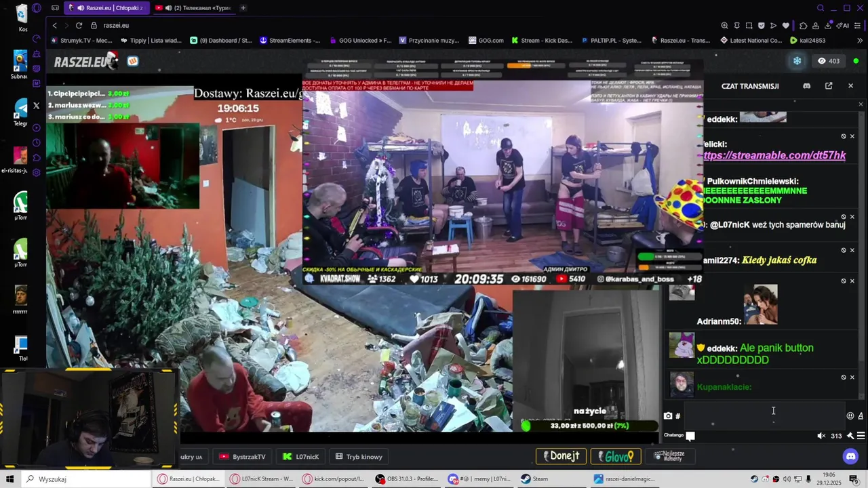Toggle the snowflake effect button
The image size is (868, 488).
(x=797, y=61)
